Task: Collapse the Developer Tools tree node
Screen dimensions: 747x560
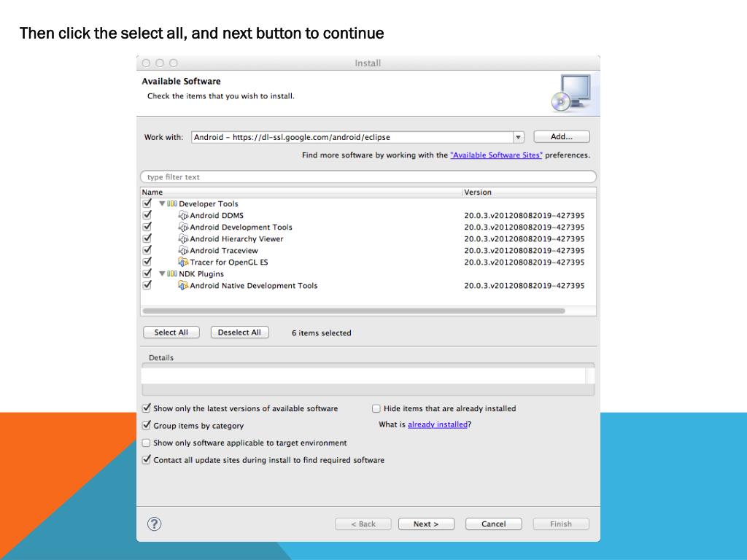Action: pos(162,204)
